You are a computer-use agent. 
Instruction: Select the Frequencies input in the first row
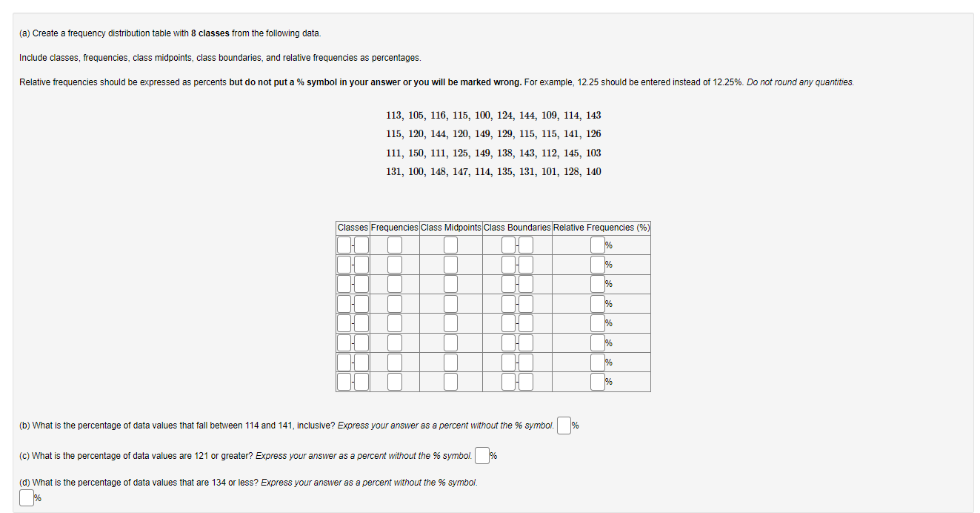(393, 244)
